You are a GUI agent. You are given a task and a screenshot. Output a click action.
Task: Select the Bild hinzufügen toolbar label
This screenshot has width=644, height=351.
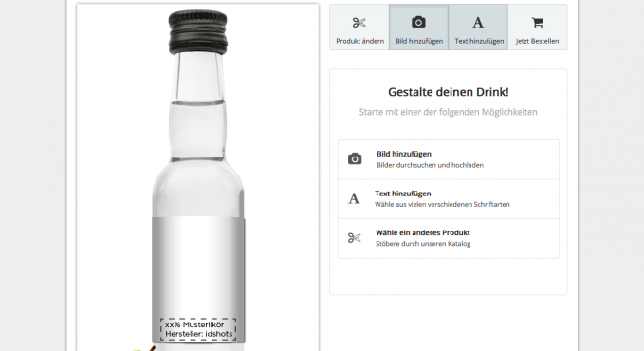click(419, 41)
